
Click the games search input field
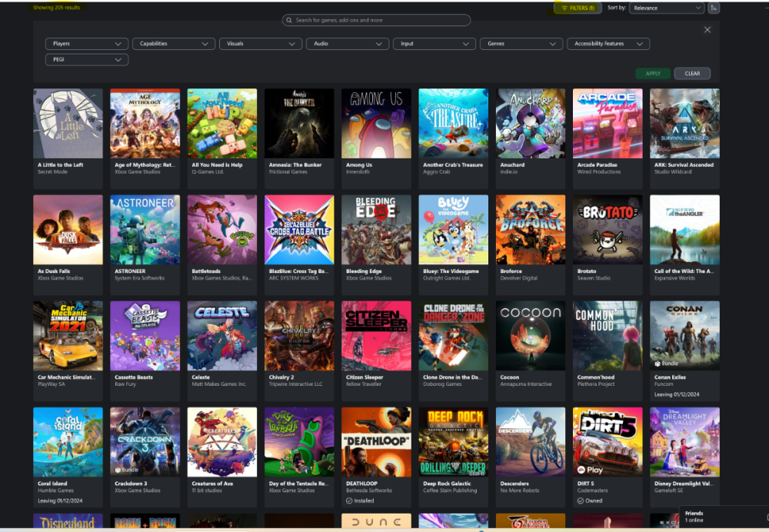(x=381, y=20)
